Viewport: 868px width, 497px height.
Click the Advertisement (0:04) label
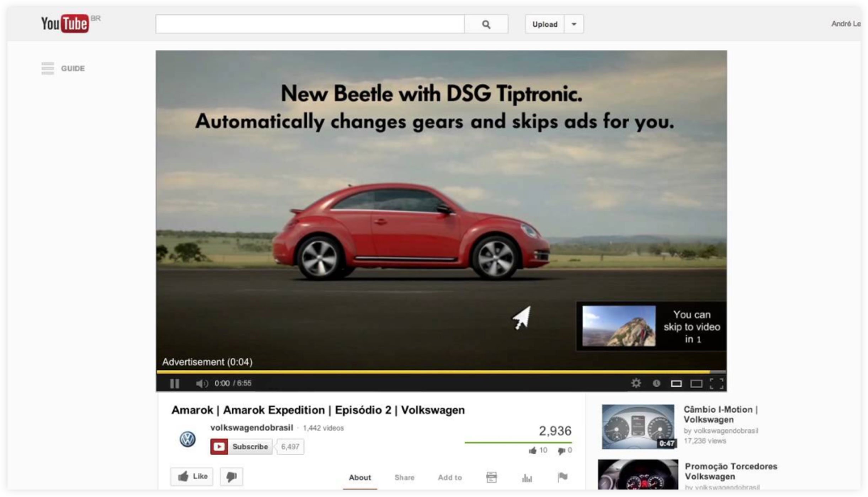[207, 362]
